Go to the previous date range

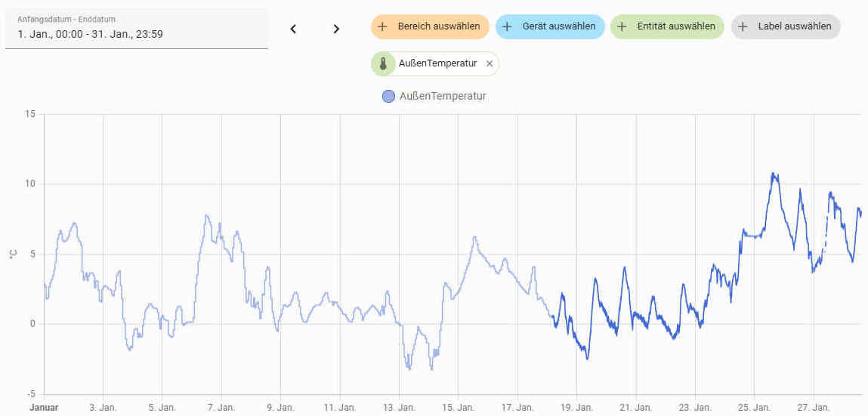293,29
